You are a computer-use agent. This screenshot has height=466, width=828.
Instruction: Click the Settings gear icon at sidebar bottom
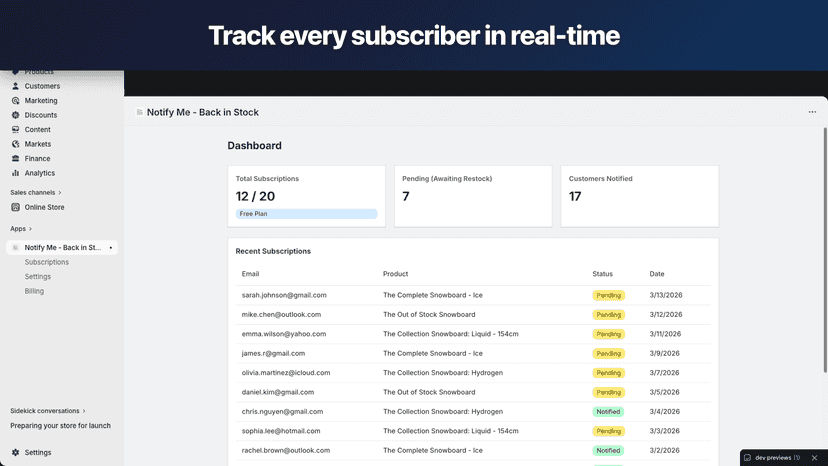pyautogui.click(x=15, y=452)
